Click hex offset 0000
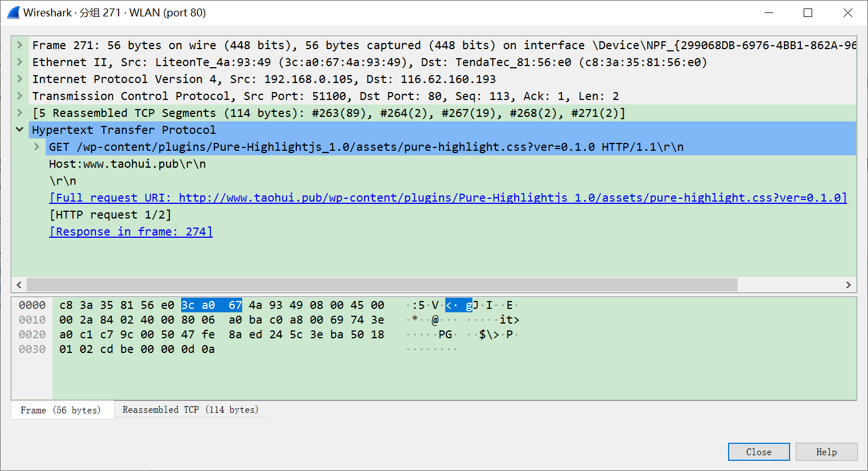The height and width of the screenshot is (471, 868). [32, 305]
